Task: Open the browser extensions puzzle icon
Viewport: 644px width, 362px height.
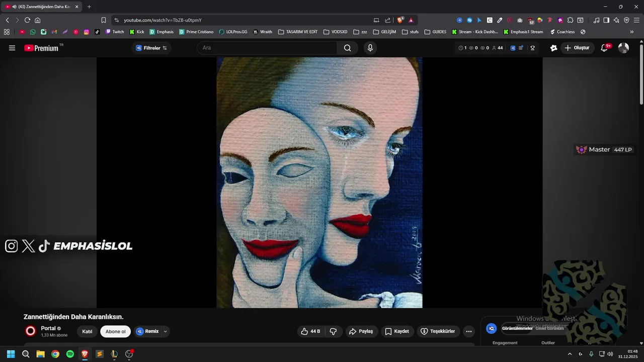Action: [570, 20]
